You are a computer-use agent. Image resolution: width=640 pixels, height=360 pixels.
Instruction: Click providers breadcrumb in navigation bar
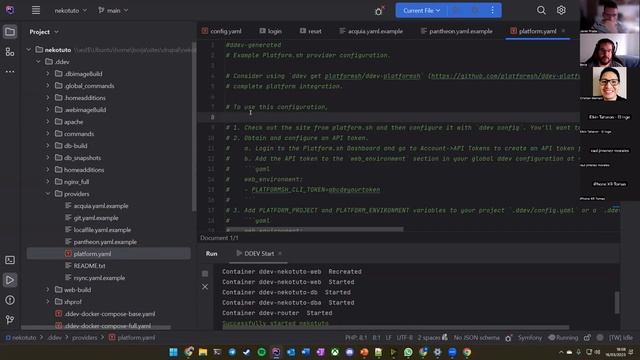coord(84,338)
